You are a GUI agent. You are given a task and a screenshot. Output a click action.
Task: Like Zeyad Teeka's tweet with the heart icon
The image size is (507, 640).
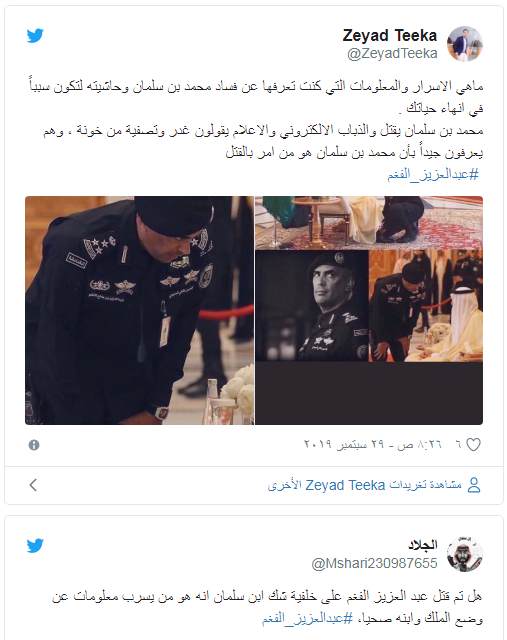pyautogui.click(x=473, y=444)
